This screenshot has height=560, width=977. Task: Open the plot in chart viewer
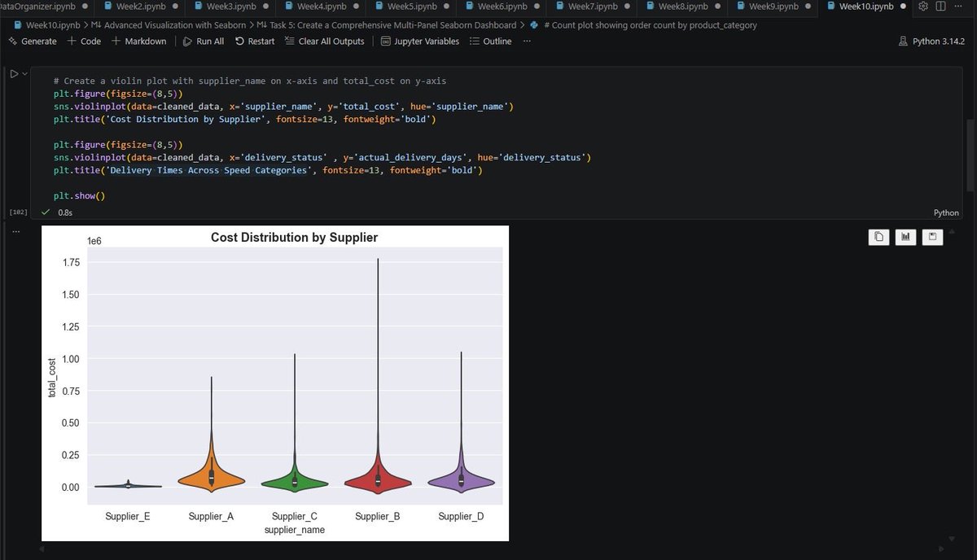(x=905, y=237)
